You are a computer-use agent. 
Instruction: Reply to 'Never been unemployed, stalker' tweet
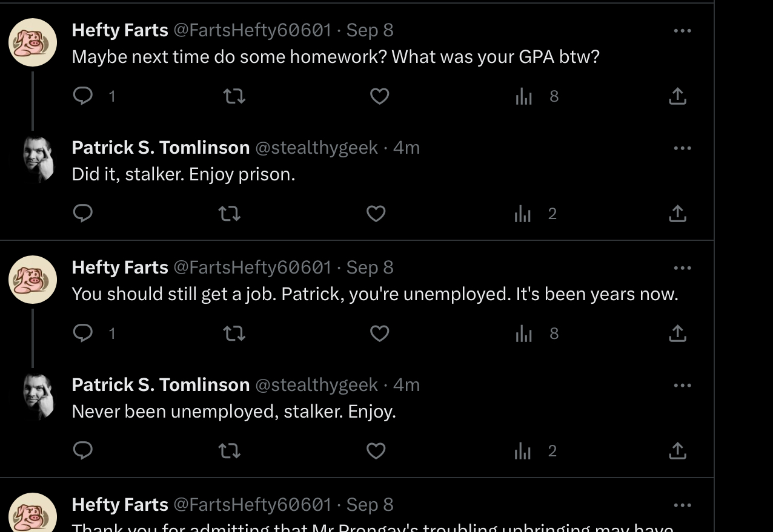click(83, 450)
